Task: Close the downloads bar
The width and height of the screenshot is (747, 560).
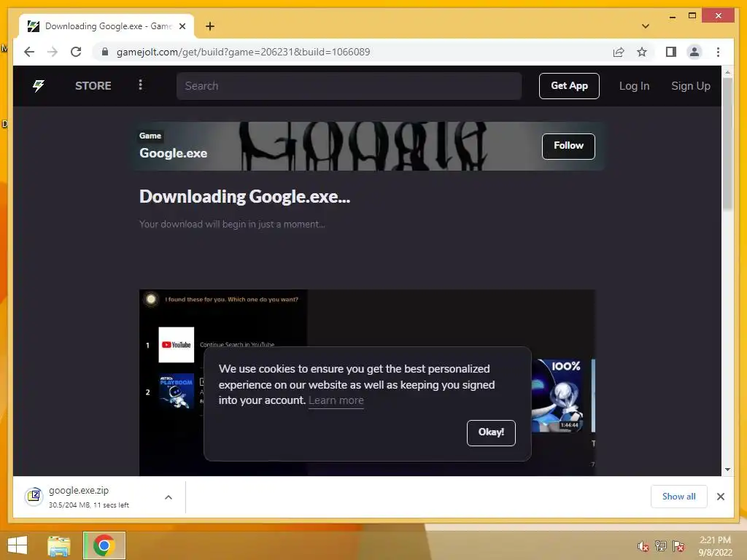Action: pos(720,497)
